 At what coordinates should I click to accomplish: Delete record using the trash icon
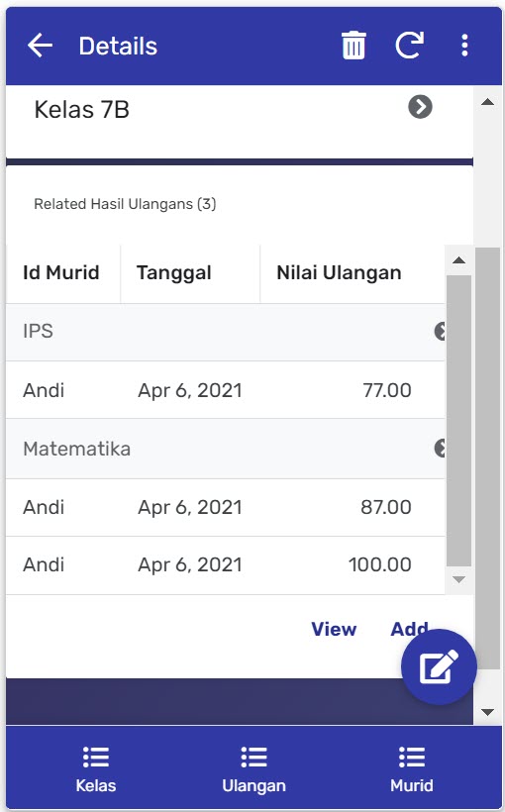pyautogui.click(x=353, y=46)
